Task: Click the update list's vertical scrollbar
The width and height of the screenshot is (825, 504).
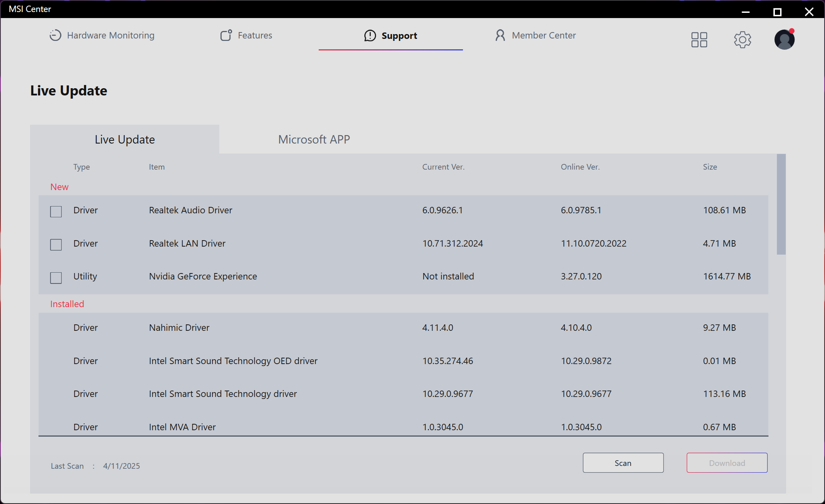Action: (x=781, y=204)
